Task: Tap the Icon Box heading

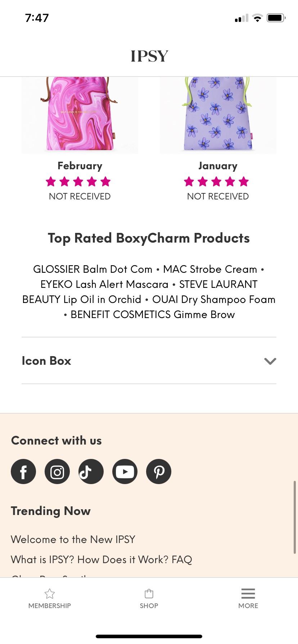Action: click(x=46, y=361)
